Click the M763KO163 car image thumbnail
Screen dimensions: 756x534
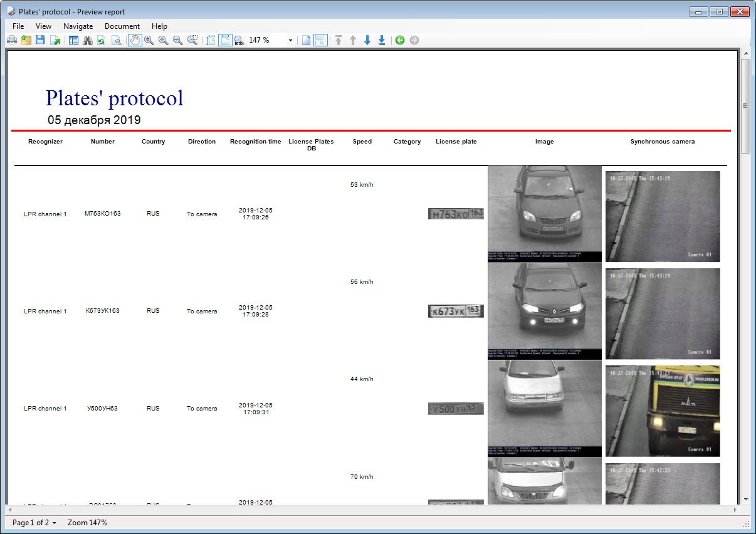544,213
